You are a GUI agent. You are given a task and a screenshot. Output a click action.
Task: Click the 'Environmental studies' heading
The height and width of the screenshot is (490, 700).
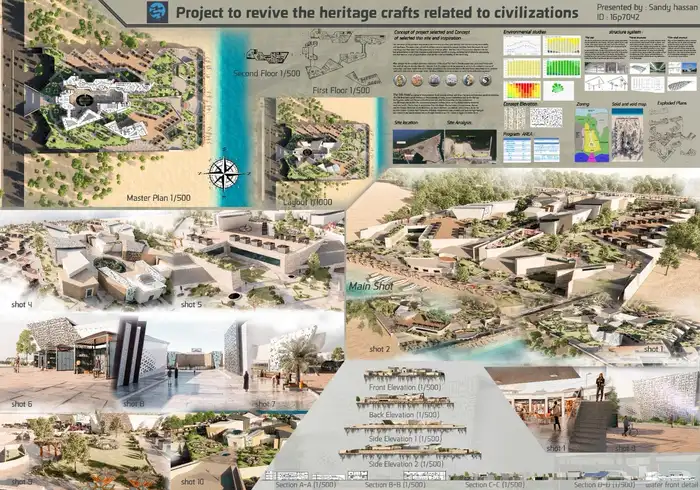tap(525, 32)
